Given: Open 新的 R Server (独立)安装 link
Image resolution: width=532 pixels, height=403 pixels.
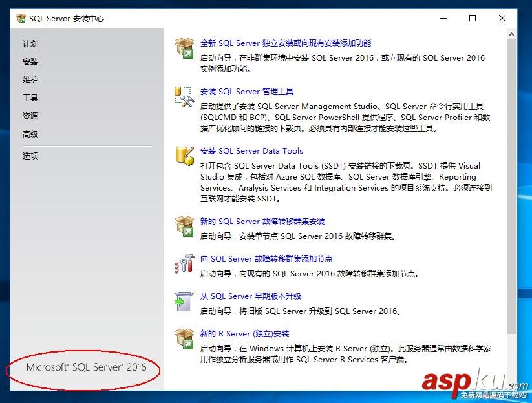Looking at the screenshot, I should click(244, 334).
